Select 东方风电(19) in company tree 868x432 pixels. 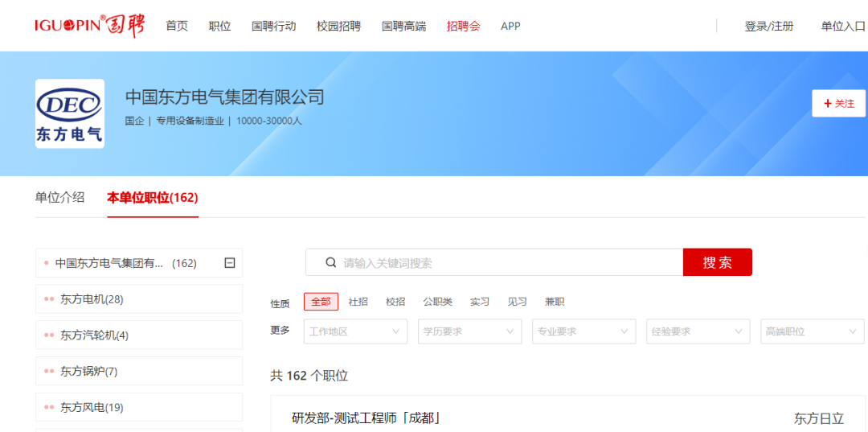(x=139, y=407)
